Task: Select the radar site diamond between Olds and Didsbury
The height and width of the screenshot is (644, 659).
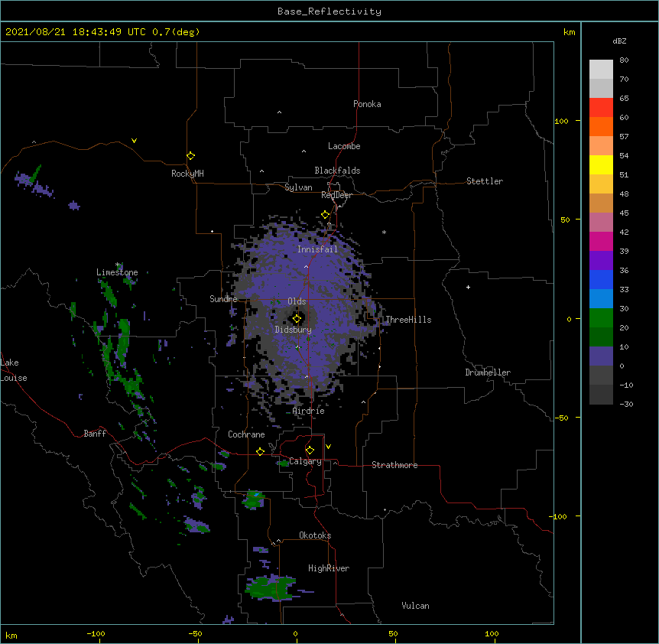Action: point(297,319)
